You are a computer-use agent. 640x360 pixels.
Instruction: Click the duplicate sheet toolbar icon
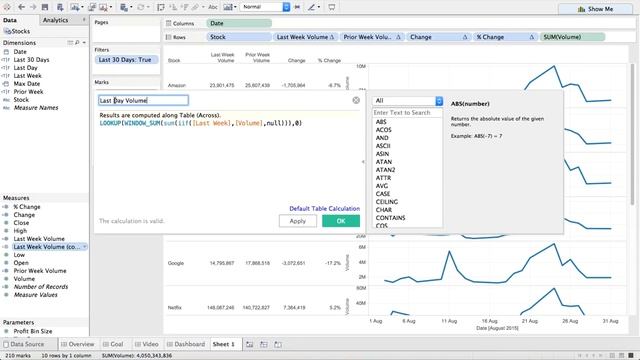click(92, 7)
